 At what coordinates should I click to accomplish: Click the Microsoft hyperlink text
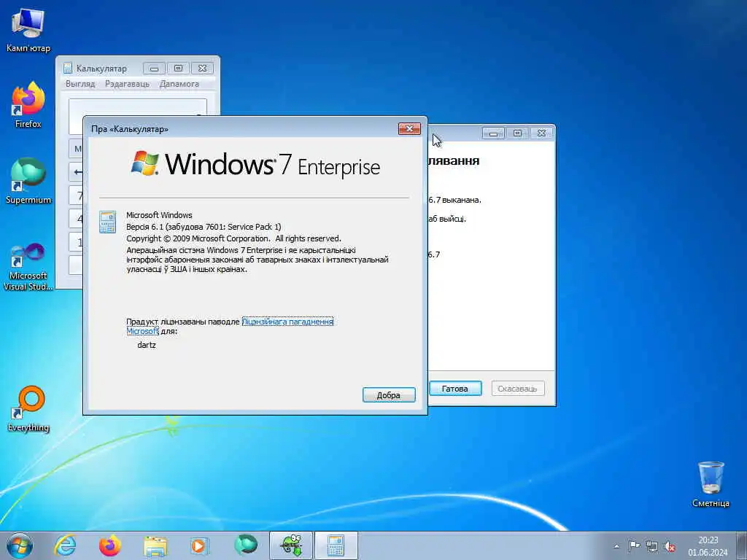click(142, 331)
